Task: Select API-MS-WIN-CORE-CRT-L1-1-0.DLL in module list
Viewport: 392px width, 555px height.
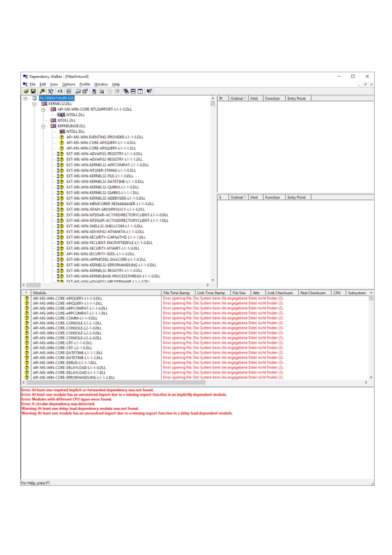Action: tap(63, 343)
